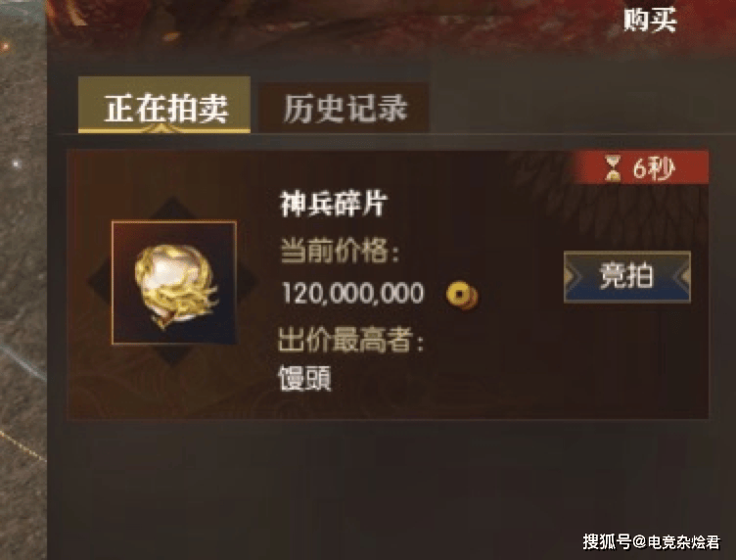
Task: Click the 竞拍 bid button
Action: 627,276
